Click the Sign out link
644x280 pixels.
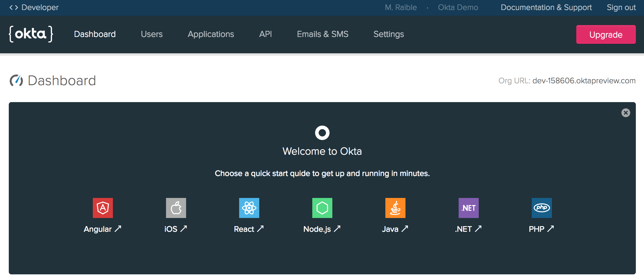click(621, 8)
